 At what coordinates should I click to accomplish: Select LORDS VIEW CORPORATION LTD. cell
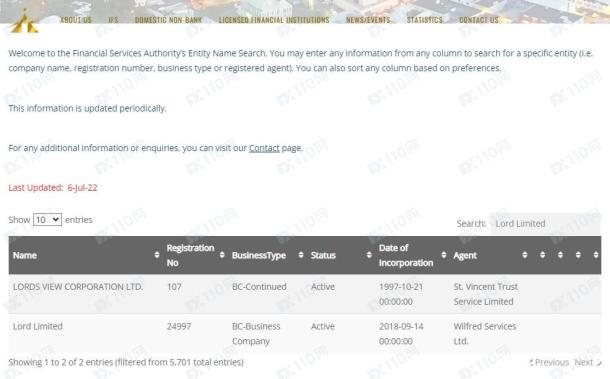click(x=78, y=287)
